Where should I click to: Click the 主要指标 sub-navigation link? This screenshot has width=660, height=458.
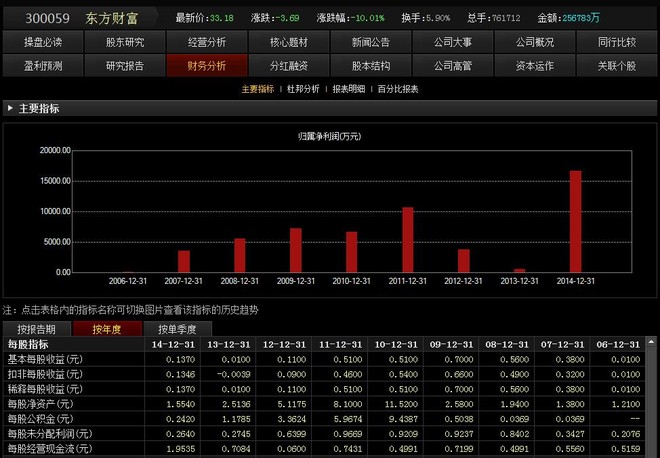click(x=258, y=89)
